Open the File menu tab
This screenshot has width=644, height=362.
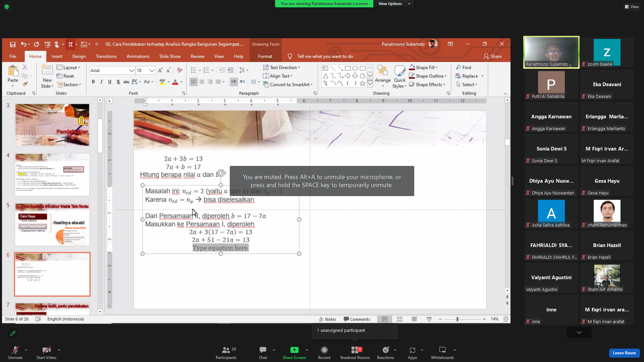point(13,56)
